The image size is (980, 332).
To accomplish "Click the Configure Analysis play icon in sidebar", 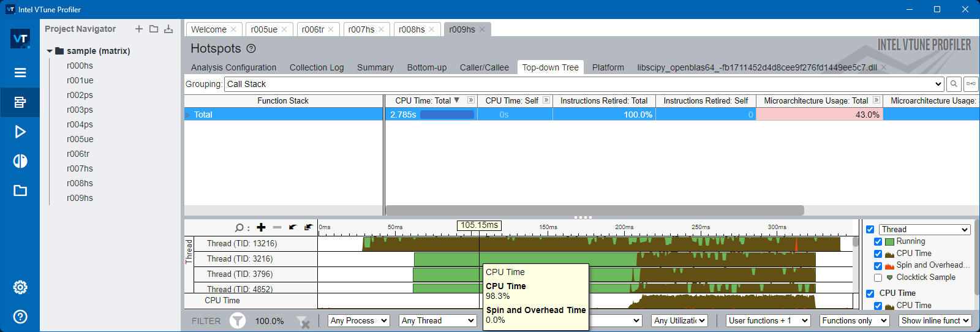I will pos(20,132).
